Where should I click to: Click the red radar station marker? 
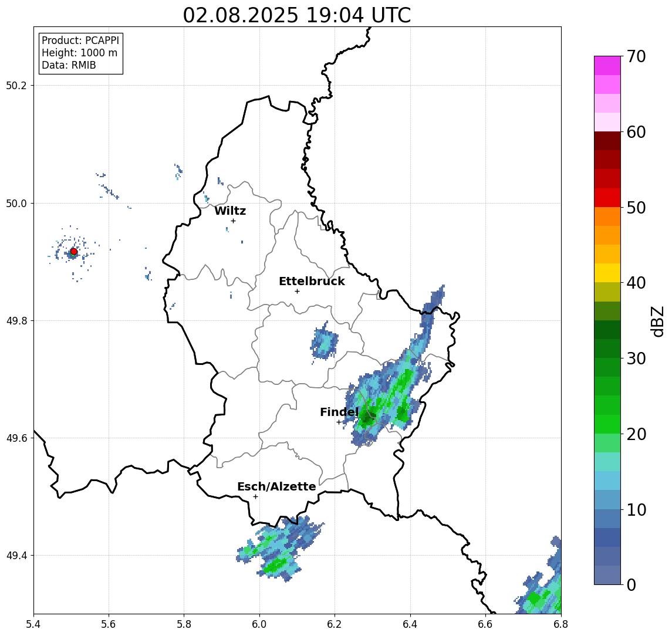(74, 252)
